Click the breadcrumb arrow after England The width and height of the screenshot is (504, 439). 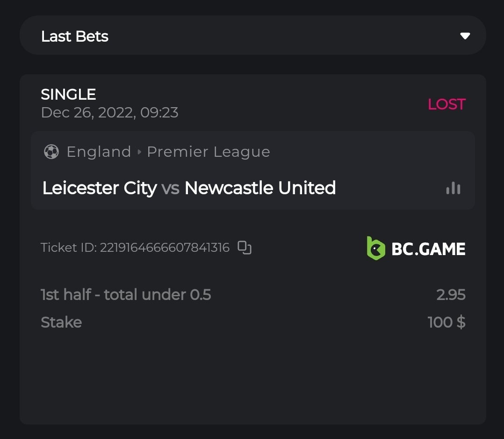click(139, 152)
